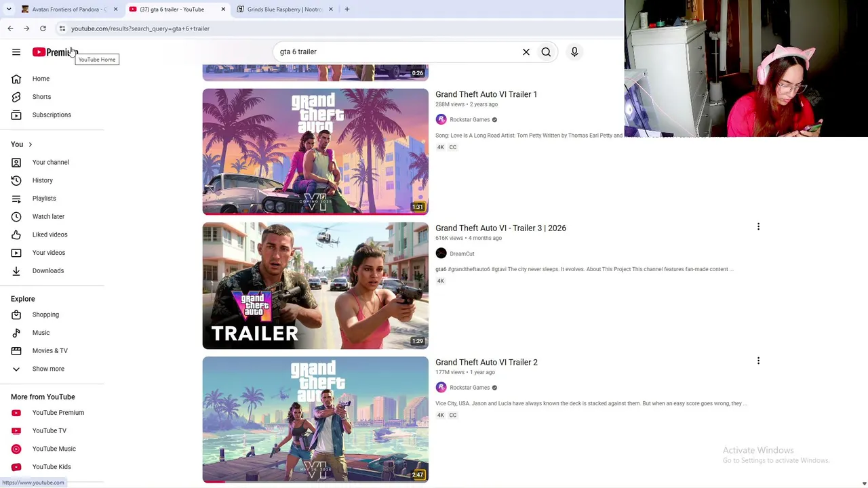This screenshot has height=488, width=868.
Task: Click the History clock icon
Action: (x=16, y=180)
